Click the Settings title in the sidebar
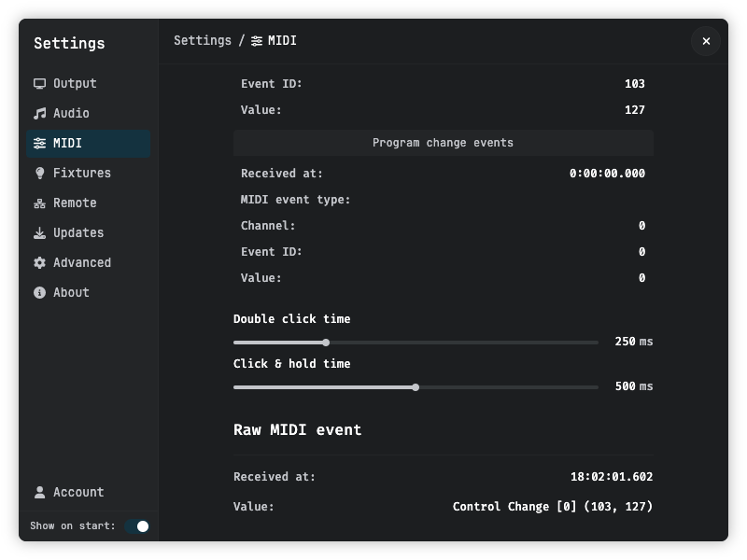 coord(69,43)
